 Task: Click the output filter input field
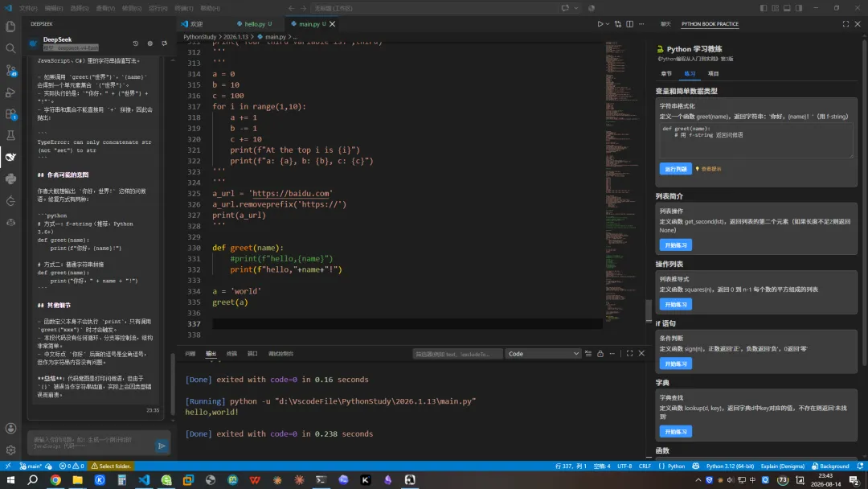pos(457,354)
